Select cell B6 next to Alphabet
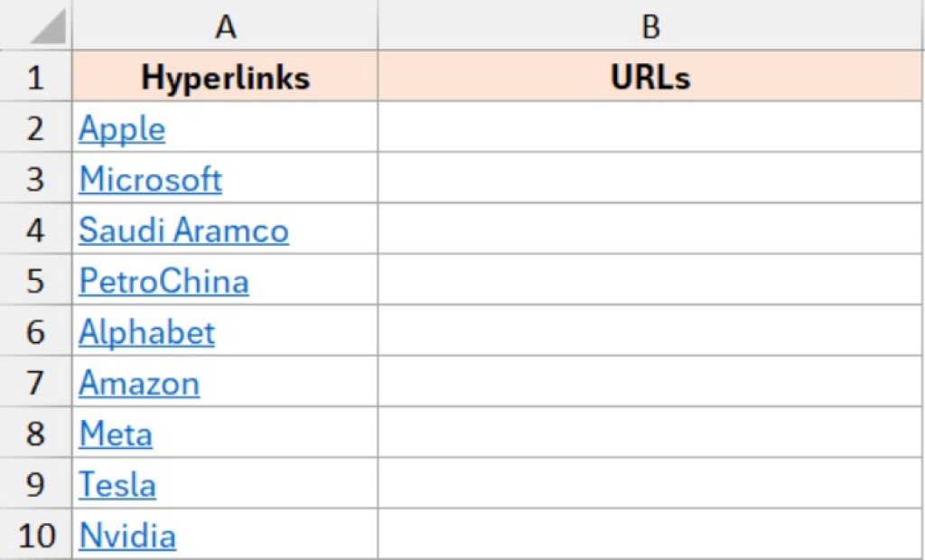Image resolution: width=925 pixels, height=560 pixels. tap(649, 332)
